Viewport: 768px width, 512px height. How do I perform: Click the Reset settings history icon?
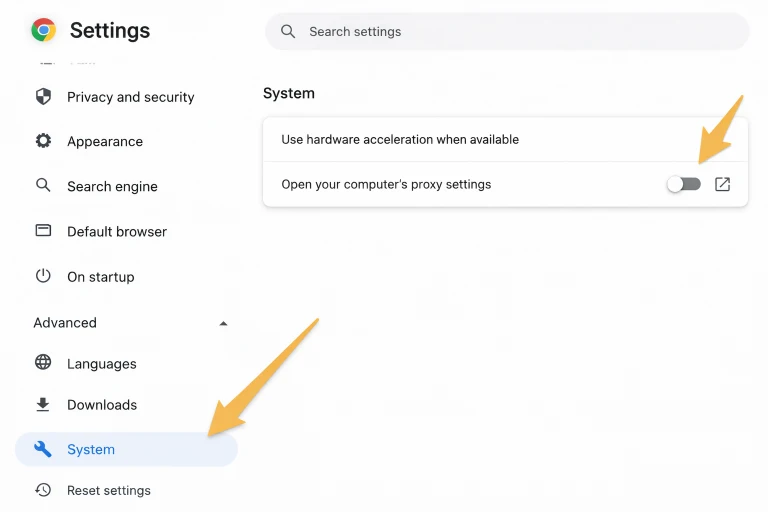pyautogui.click(x=43, y=490)
